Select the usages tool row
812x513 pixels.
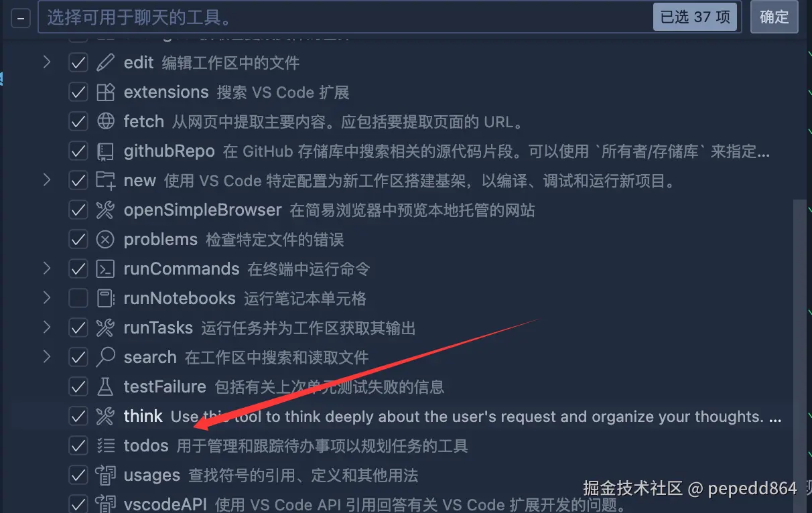[402, 475]
